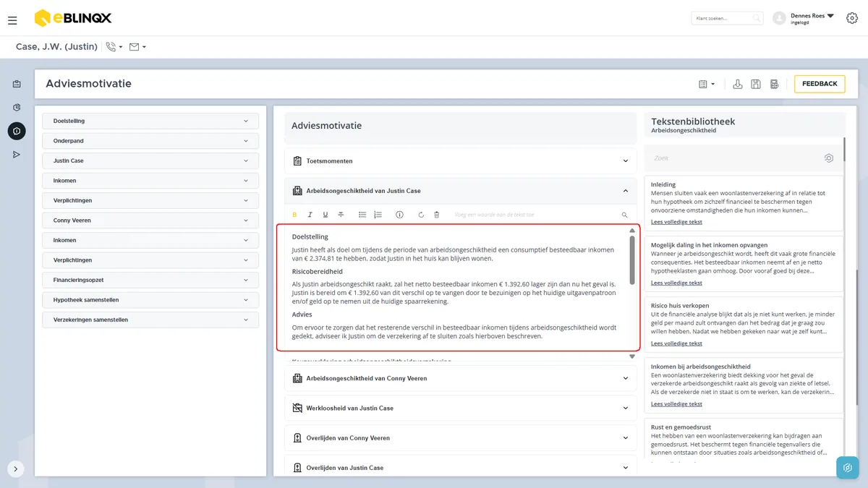Expand the Financieringsopzet section

coord(150,280)
